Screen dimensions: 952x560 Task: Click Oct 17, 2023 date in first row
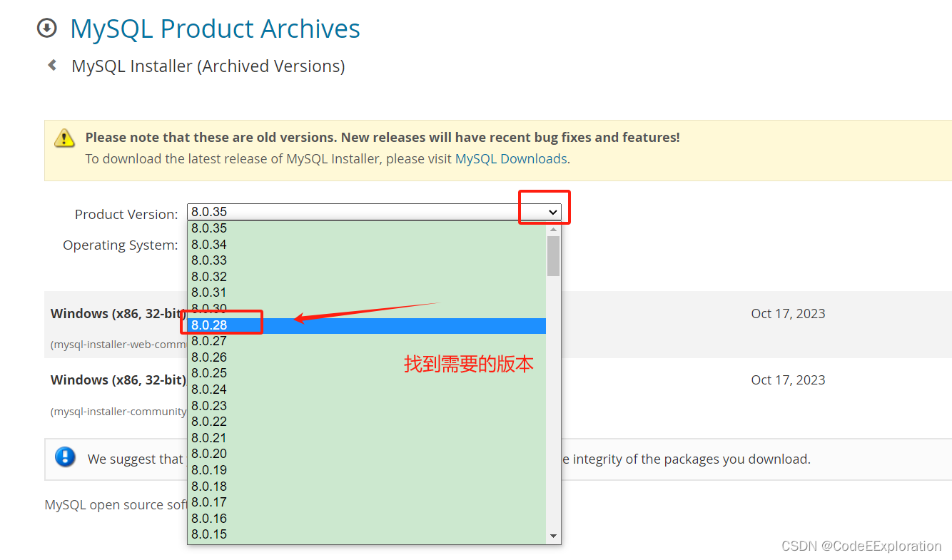pos(788,313)
